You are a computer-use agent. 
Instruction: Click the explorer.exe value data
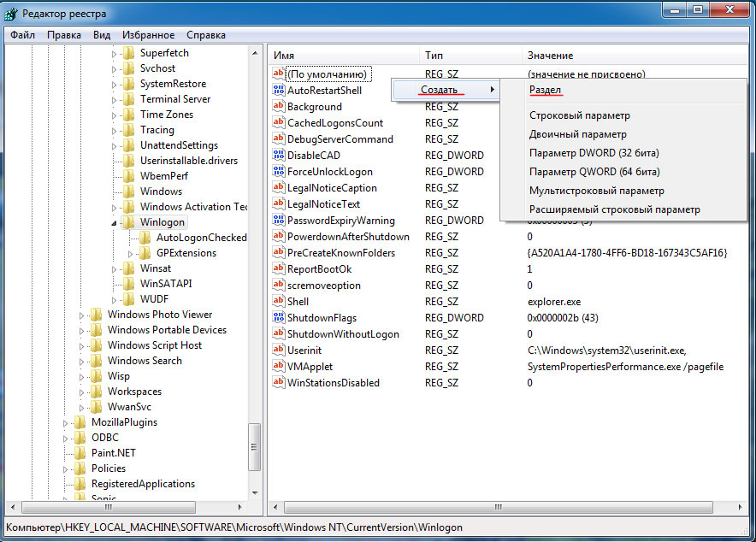click(x=554, y=302)
